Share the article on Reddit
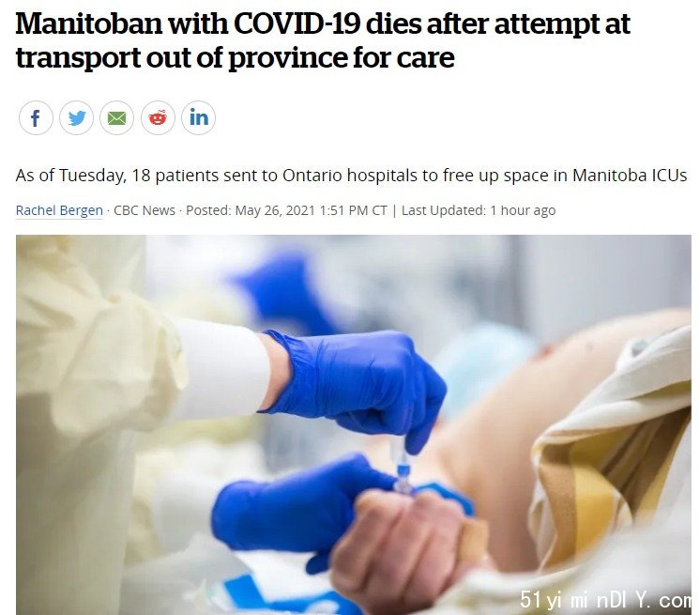Viewport: 700px width, 615px height. [158, 118]
